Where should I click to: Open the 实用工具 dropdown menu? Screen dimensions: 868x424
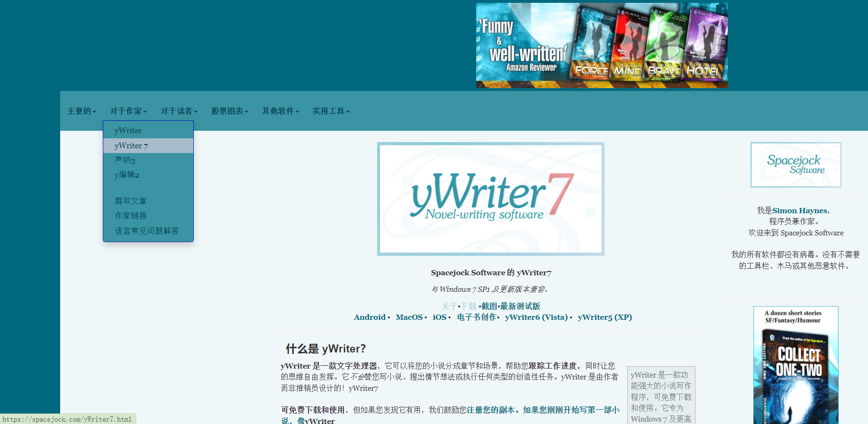click(x=331, y=111)
